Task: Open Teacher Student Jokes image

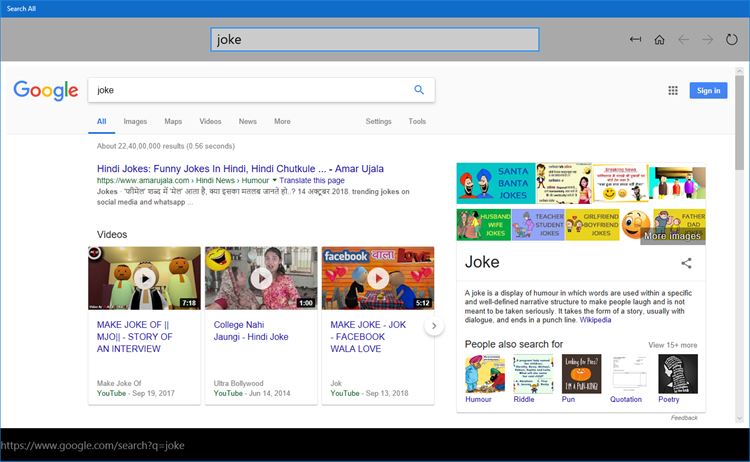Action: click(x=538, y=224)
